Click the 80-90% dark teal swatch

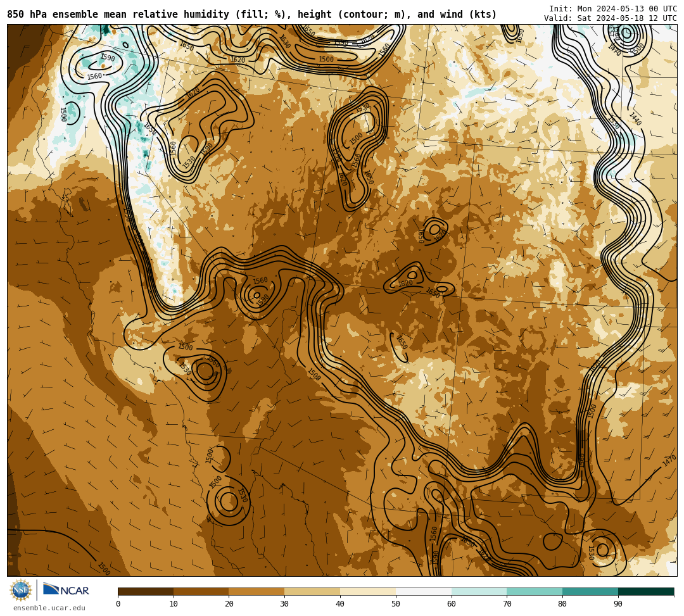(590, 591)
